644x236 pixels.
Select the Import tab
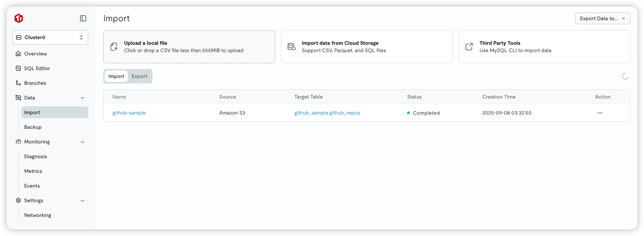[116, 76]
